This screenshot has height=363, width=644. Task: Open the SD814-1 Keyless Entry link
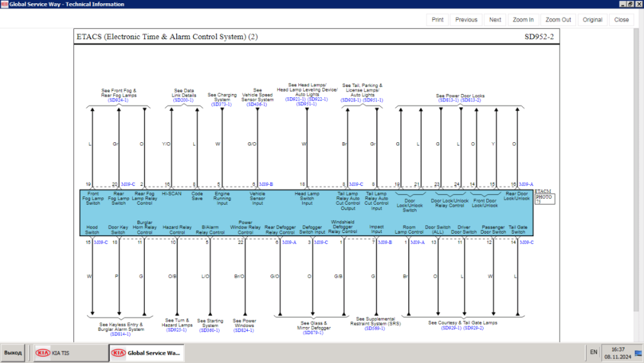click(120, 334)
